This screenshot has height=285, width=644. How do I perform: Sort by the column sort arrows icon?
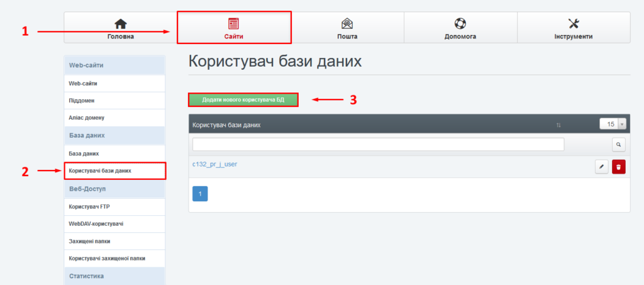click(x=558, y=125)
